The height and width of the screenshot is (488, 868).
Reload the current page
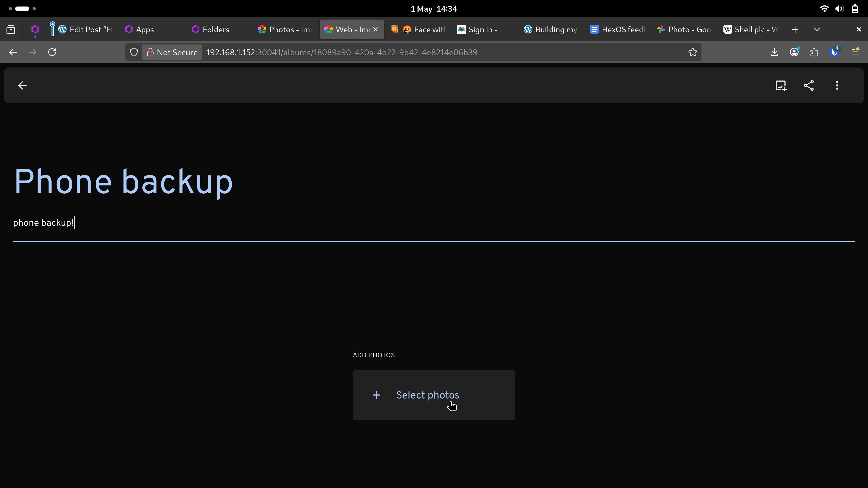(x=52, y=52)
